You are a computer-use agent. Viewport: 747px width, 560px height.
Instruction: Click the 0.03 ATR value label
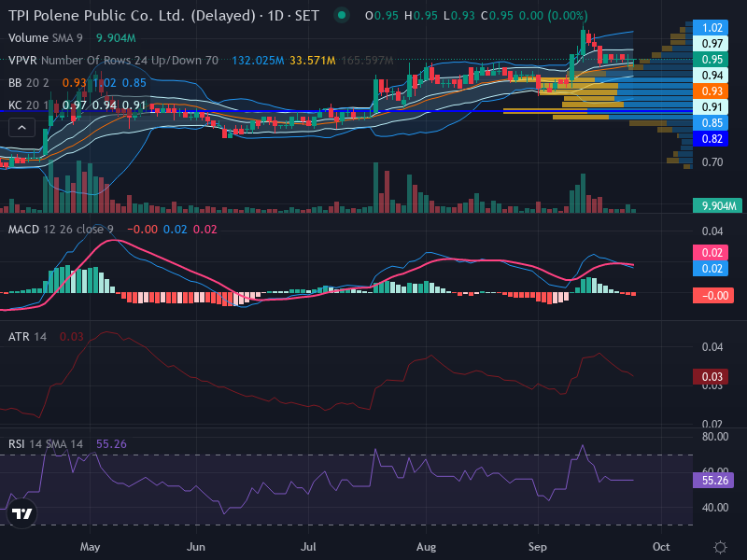[711, 377]
